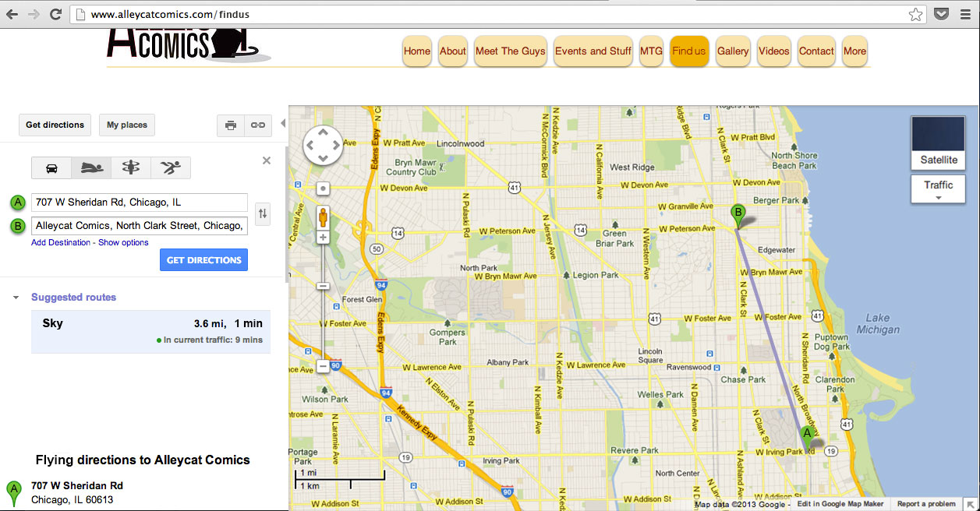Open the Contact page
Viewport: 980px width, 511px height.
[816, 51]
